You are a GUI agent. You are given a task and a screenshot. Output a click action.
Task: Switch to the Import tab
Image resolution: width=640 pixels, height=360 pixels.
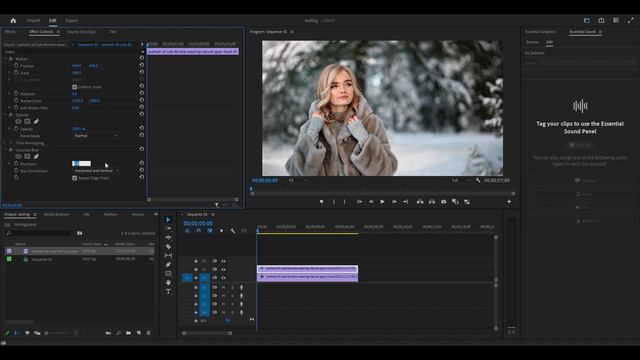pyautogui.click(x=33, y=20)
